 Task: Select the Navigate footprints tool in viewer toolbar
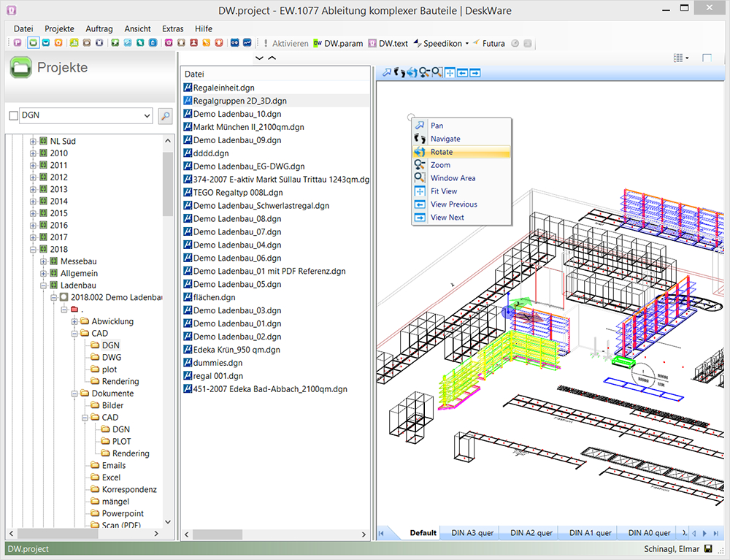point(399,72)
